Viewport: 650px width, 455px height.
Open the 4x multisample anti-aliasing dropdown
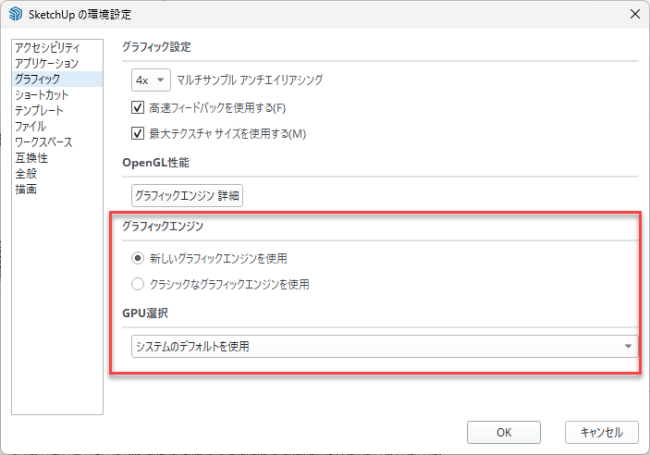point(151,80)
